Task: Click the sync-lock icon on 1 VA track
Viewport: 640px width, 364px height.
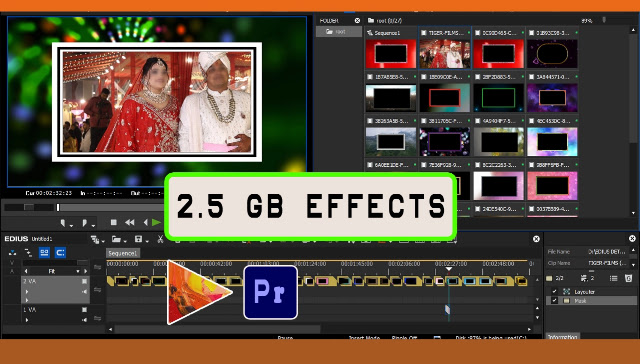Action: tap(97, 318)
